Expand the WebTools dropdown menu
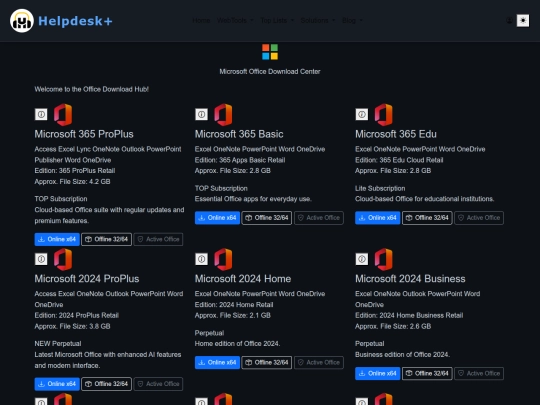The width and height of the screenshot is (540, 405). [235, 21]
